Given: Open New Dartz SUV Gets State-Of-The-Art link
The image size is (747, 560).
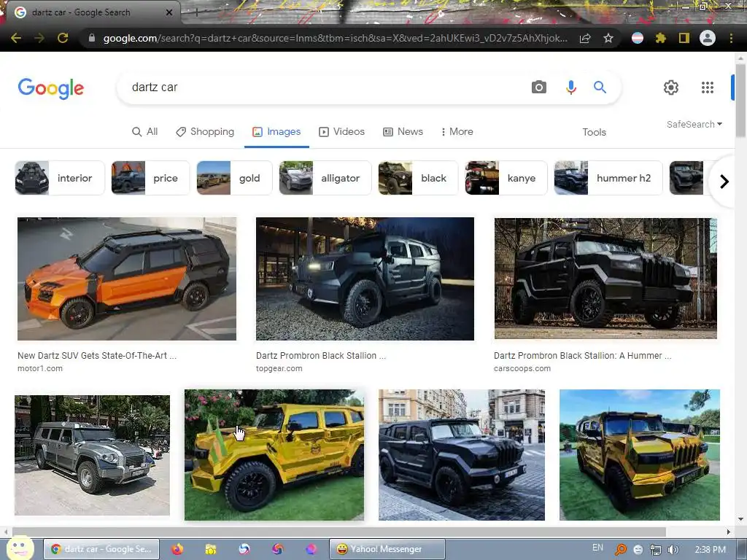Looking at the screenshot, I should pyautogui.click(x=97, y=356).
